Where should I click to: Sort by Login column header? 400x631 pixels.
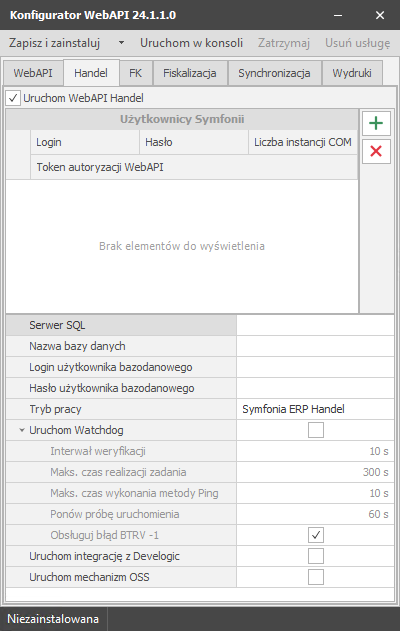point(85,142)
